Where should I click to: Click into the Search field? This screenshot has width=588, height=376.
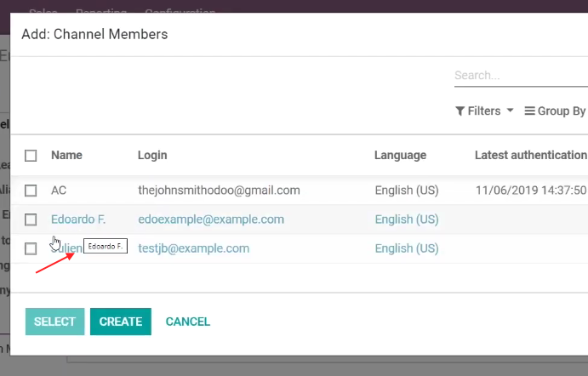click(522, 76)
